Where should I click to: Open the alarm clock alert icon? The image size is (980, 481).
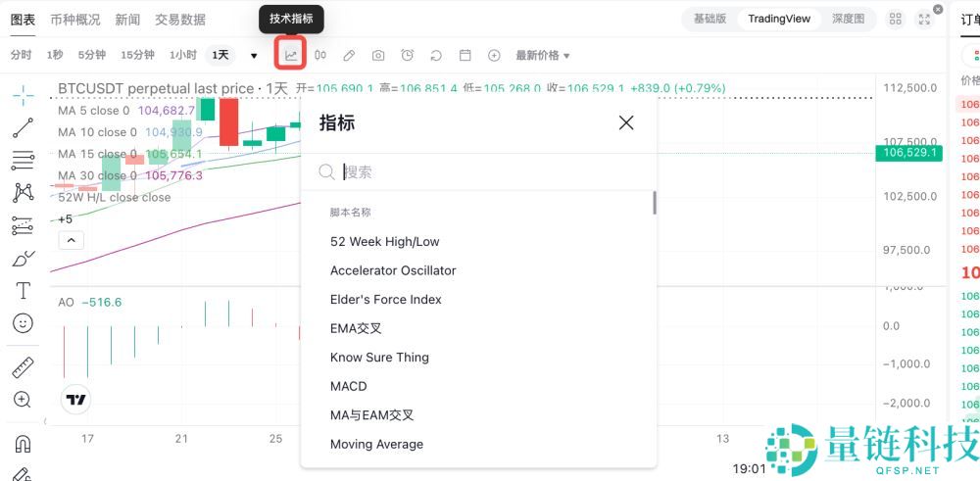click(x=407, y=55)
